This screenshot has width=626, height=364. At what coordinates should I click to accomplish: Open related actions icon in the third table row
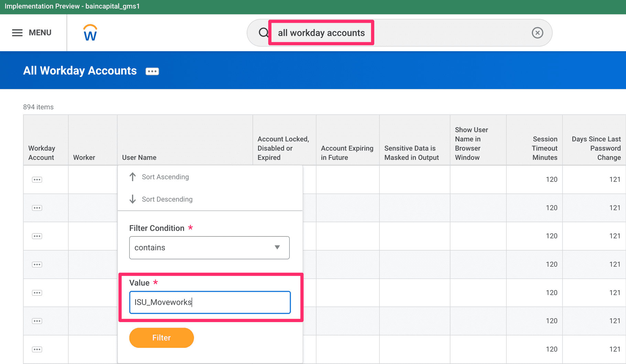pos(37,236)
